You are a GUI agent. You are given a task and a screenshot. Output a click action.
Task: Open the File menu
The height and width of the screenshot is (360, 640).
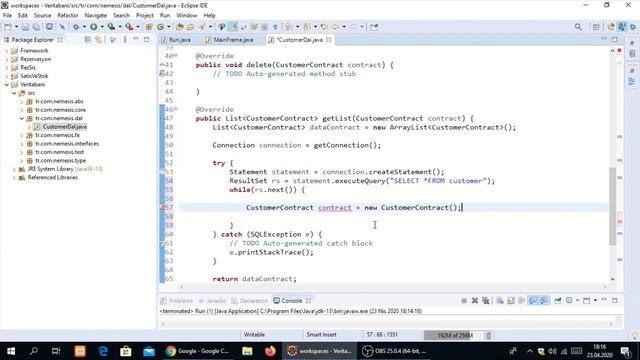click(x=7, y=16)
